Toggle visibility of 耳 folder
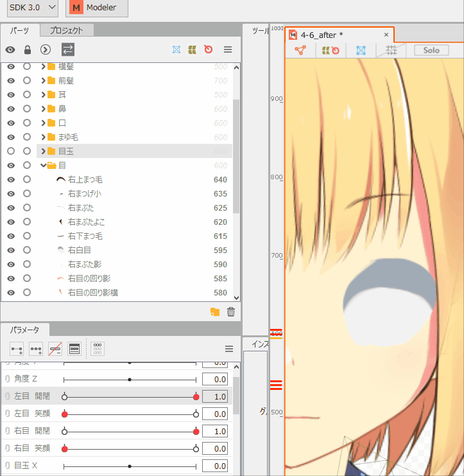 coord(11,94)
